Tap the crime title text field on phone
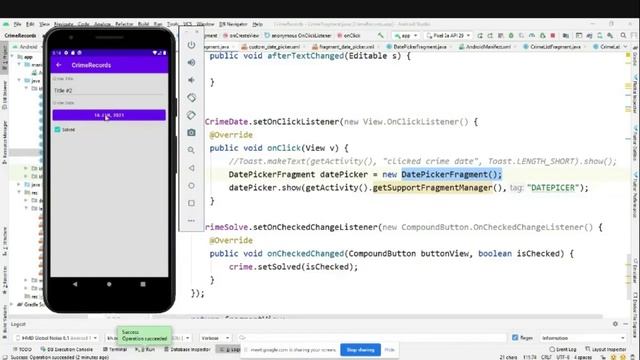This screenshot has width=640, height=360. [x=109, y=91]
